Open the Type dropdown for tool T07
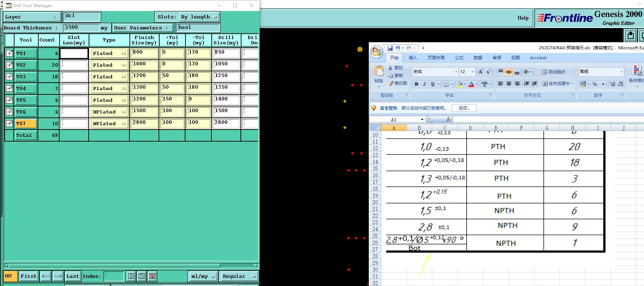 (109, 123)
